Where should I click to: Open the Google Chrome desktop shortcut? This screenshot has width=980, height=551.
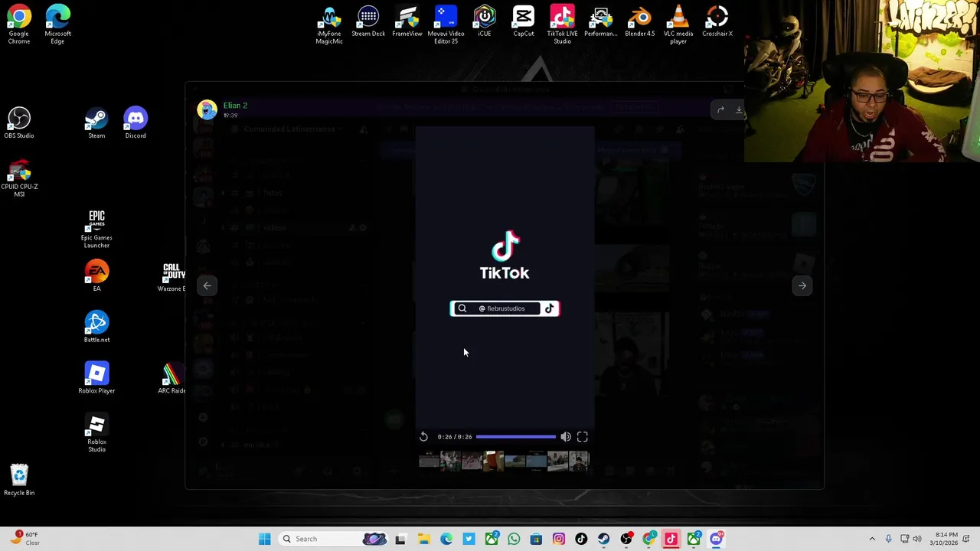[19, 23]
